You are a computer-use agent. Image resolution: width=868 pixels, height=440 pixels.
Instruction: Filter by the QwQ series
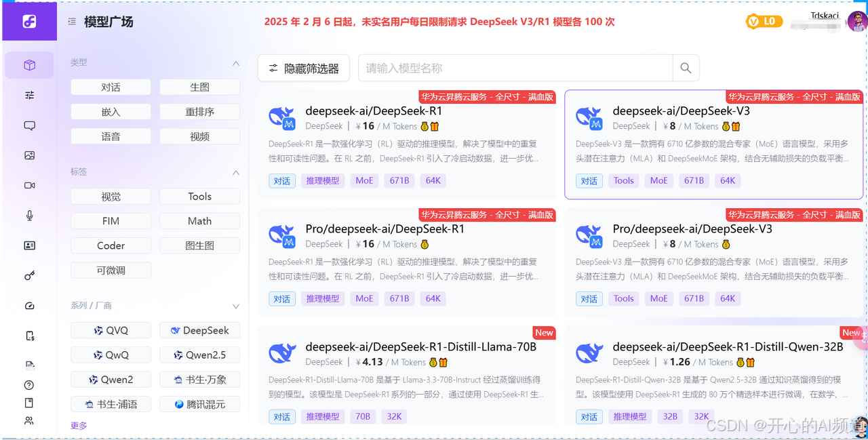coord(111,355)
